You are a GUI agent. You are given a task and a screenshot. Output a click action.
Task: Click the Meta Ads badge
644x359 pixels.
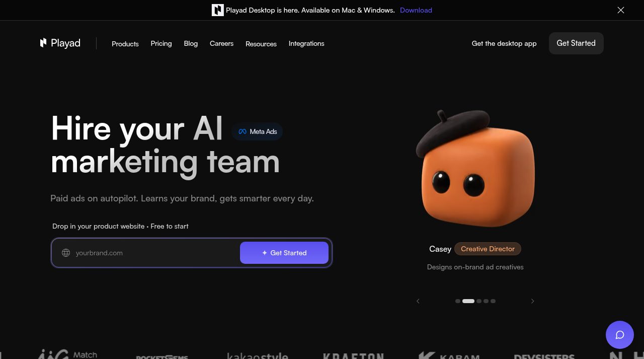point(258,131)
